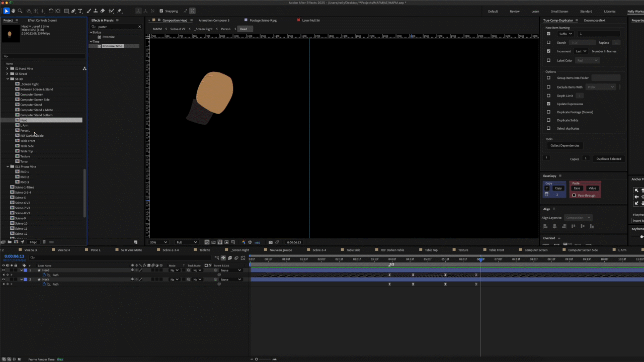The image size is (644, 362).
Task: Click the Path stopwatch under Neck layer
Action: point(44,284)
